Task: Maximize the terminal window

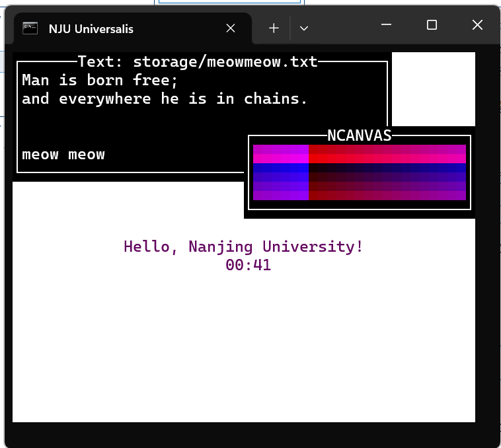Action: [432, 25]
